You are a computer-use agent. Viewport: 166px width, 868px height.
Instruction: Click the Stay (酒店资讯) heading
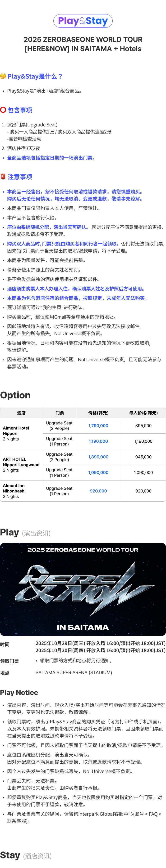point(26,855)
